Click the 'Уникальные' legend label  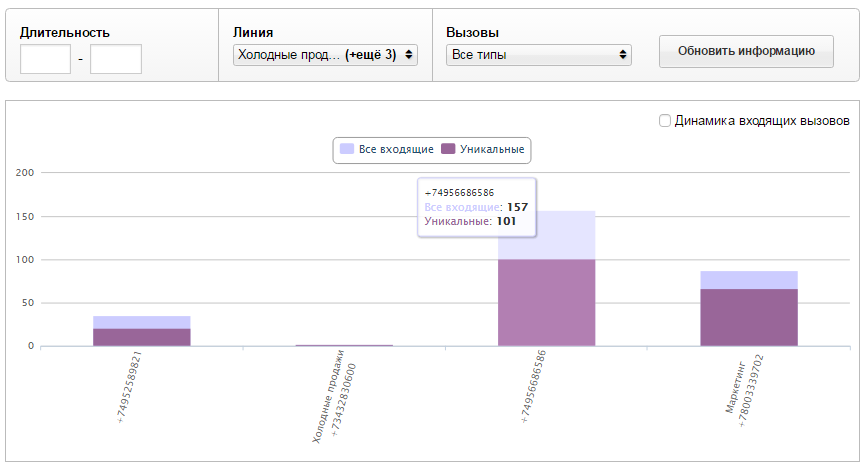tap(492, 149)
